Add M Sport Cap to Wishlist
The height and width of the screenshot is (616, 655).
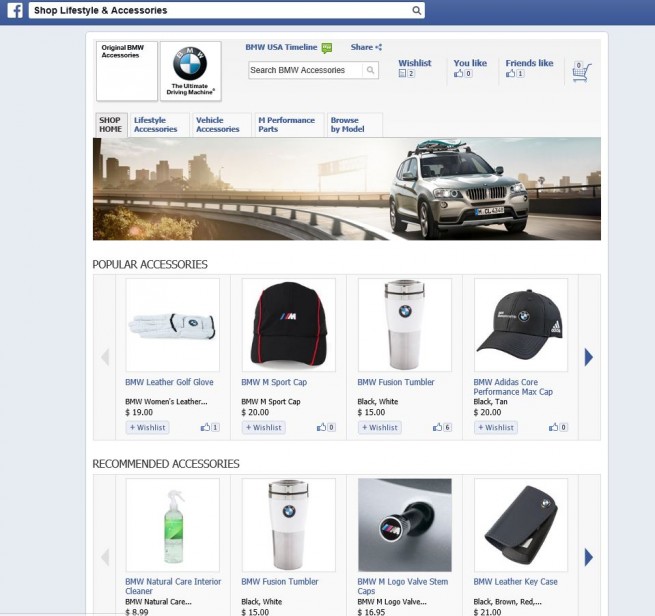point(264,427)
